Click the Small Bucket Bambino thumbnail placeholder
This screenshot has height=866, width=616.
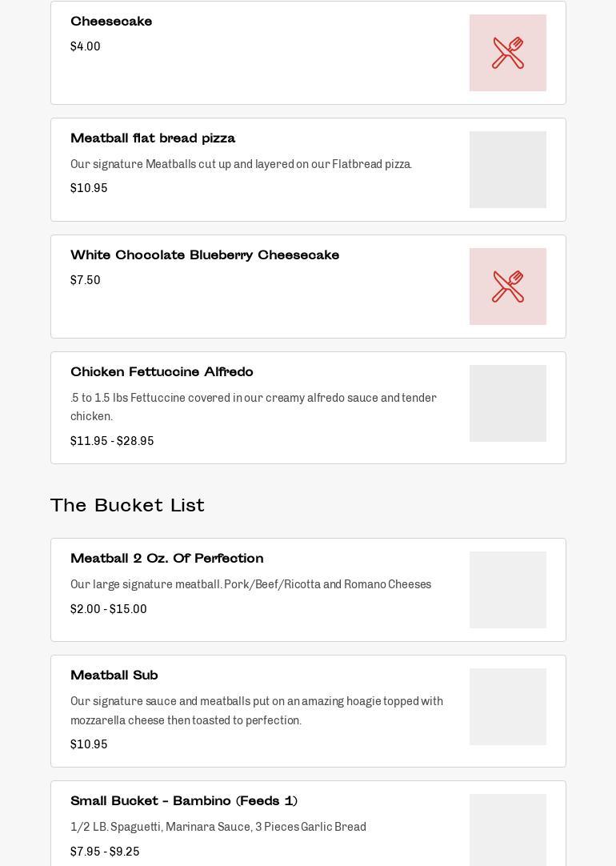point(508,830)
